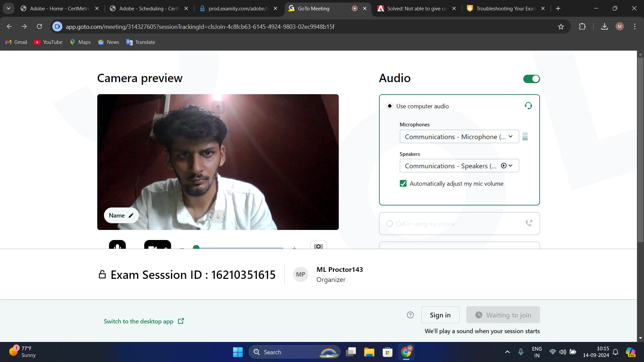Click the phone call-in icon
This screenshot has height=362, width=644.
pyautogui.click(x=529, y=223)
